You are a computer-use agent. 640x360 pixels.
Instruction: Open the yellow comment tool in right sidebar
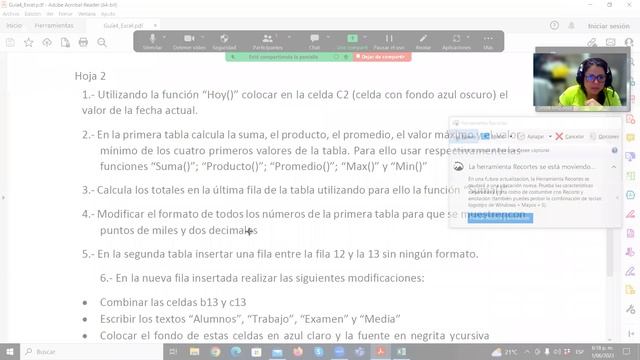point(631,137)
